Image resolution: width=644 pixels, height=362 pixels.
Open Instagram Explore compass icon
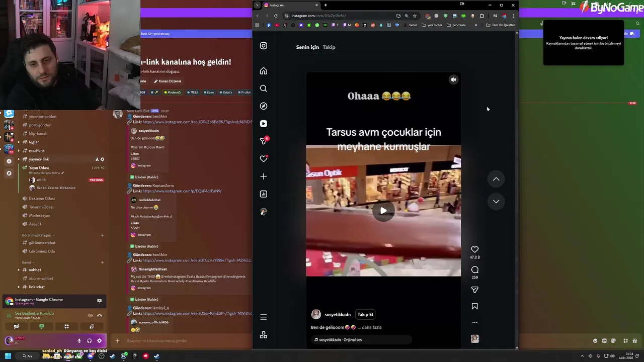(263, 106)
